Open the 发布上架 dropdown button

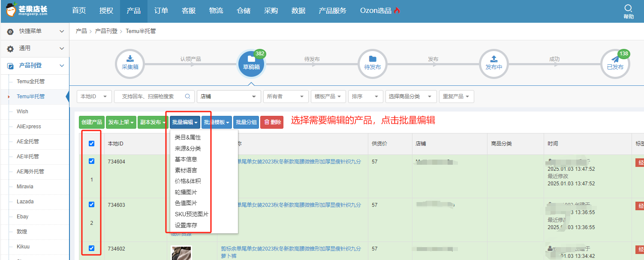[x=121, y=122]
